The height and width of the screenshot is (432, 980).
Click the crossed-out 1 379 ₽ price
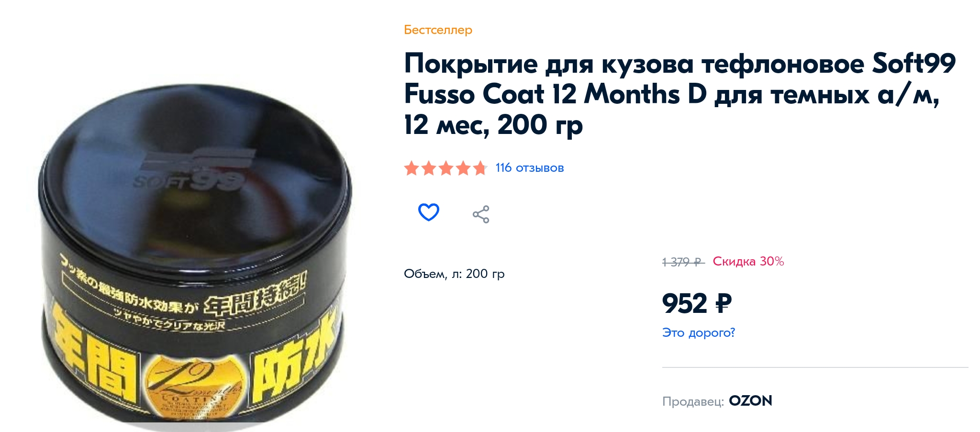[x=683, y=262]
